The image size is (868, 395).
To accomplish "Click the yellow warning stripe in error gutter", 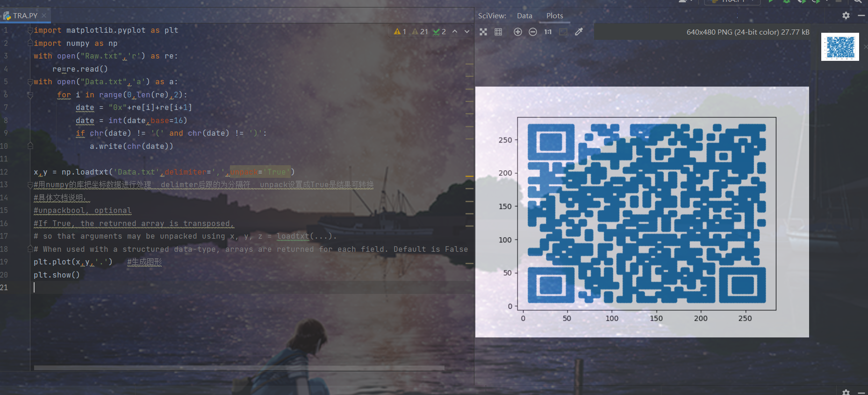I will click(469, 176).
